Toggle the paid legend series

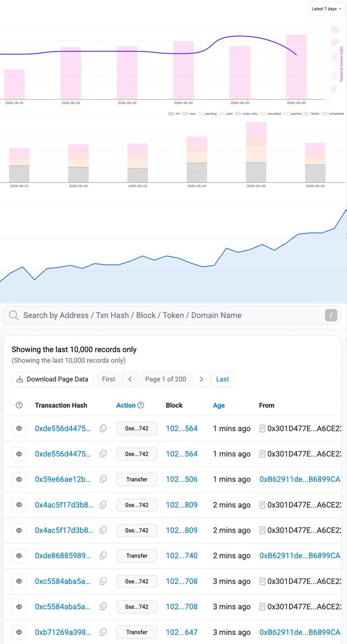[x=226, y=114]
